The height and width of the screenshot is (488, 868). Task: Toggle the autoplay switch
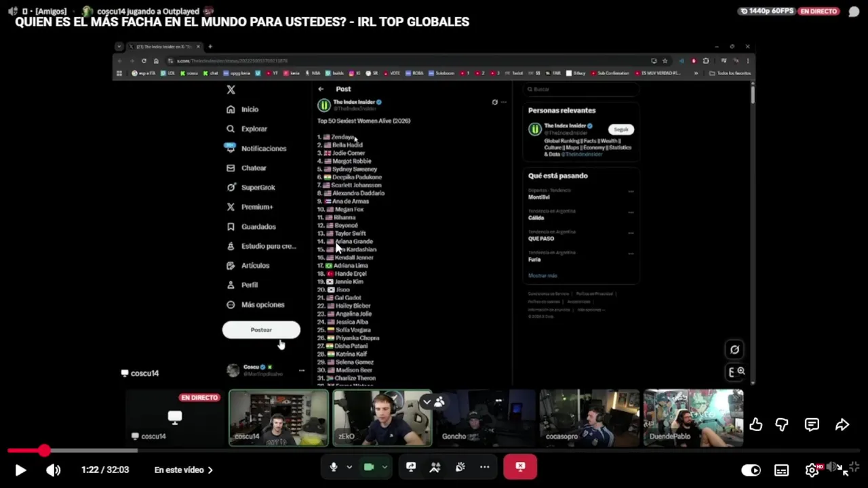click(x=751, y=470)
